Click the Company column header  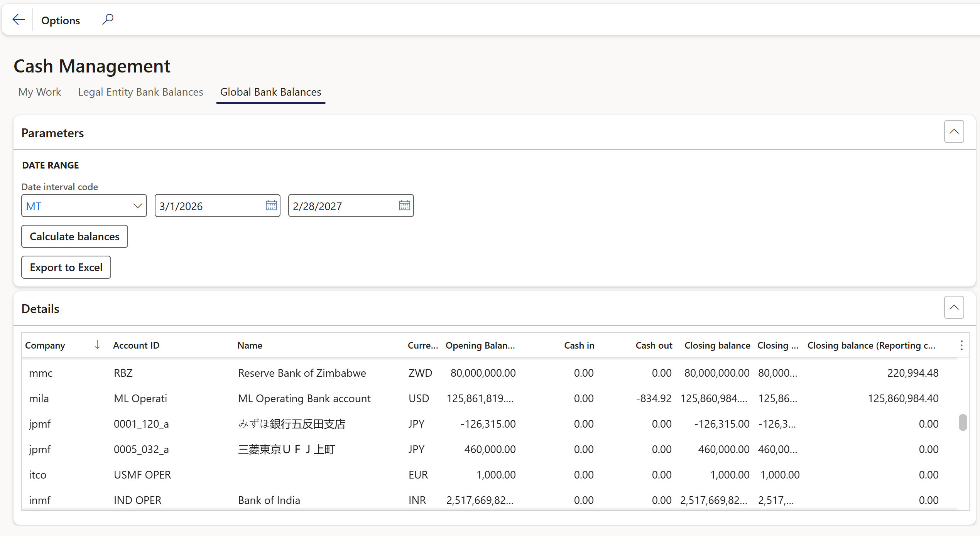(x=45, y=346)
